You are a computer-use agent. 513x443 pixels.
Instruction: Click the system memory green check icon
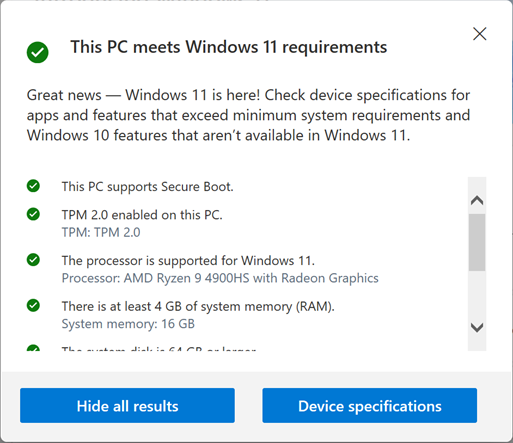click(33, 305)
